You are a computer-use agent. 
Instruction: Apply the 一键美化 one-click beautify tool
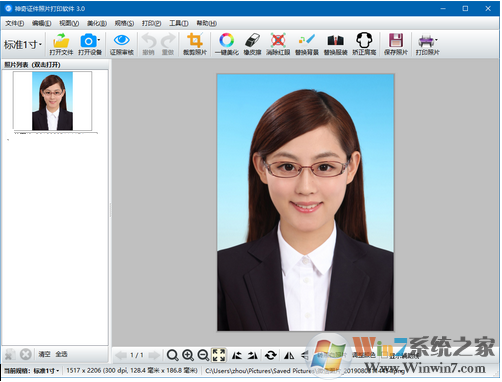click(x=227, y=44)
